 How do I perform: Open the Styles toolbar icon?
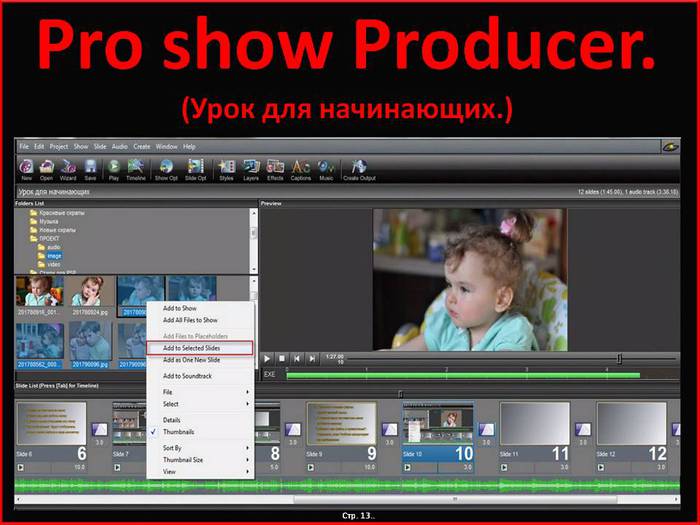226,170
